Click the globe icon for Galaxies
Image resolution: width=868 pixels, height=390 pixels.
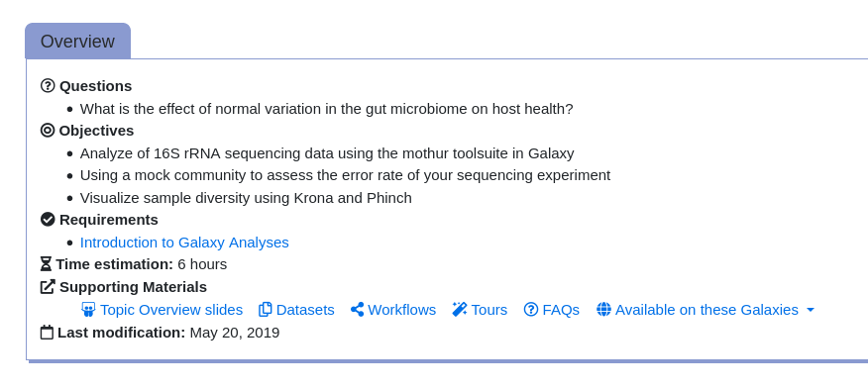click(x=603, y=309)
